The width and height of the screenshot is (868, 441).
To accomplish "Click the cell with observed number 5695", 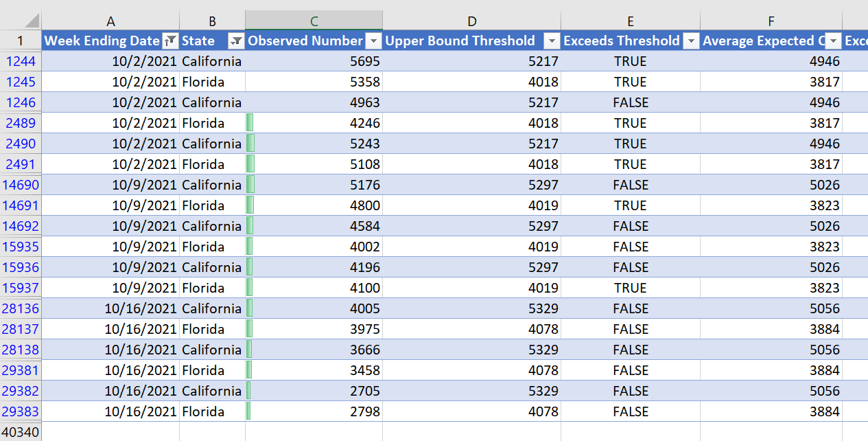I will click(x=314, y=61).
